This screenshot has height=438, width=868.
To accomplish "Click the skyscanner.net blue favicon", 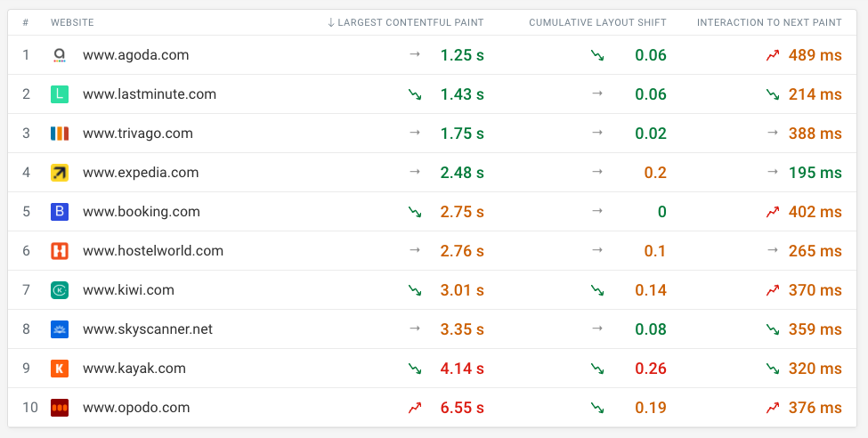I will pyautogui.click(x=60, y=329).
